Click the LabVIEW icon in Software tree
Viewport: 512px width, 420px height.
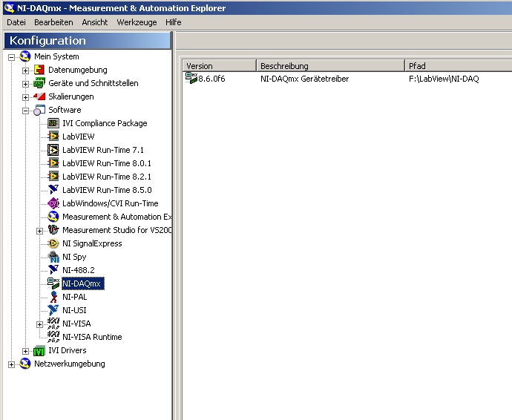point(53,137)
